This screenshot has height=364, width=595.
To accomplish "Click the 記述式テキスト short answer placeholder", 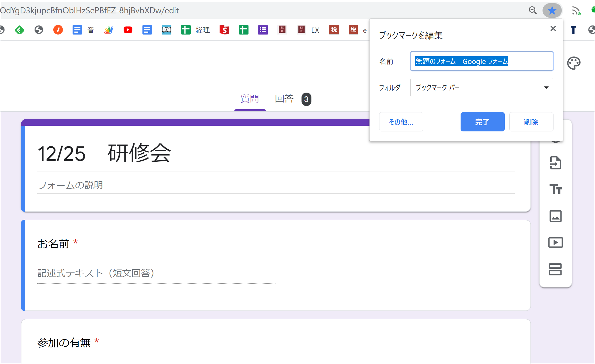I will (x=96, y=273).
